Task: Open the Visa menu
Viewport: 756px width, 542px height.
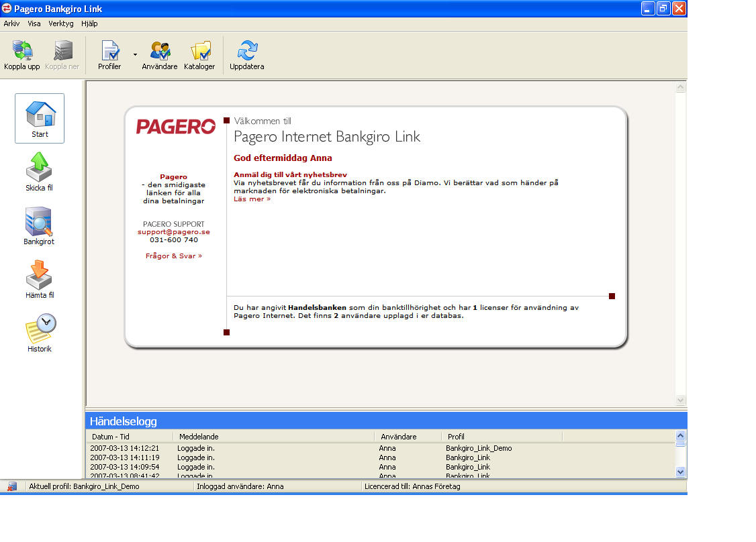Action: (34, 23)
